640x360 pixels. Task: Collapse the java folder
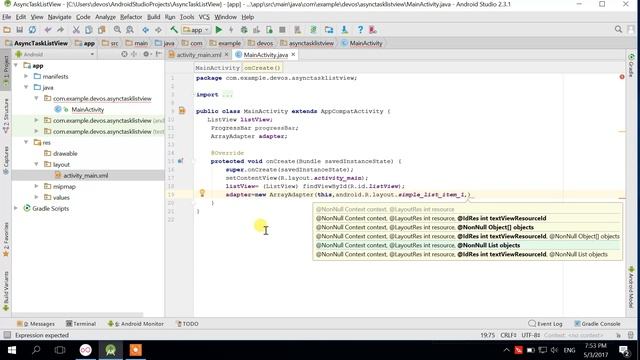[x=26, y=87]
